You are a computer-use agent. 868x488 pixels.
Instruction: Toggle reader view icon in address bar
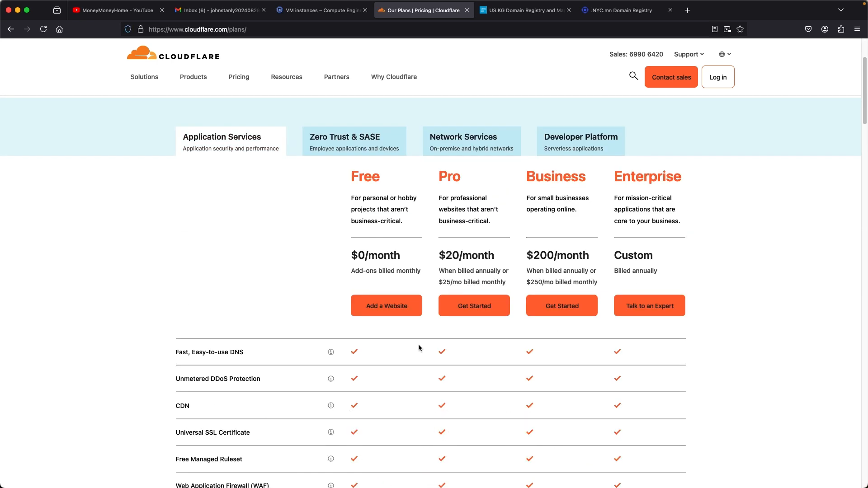pyautogui.click(x=714, y=29)
